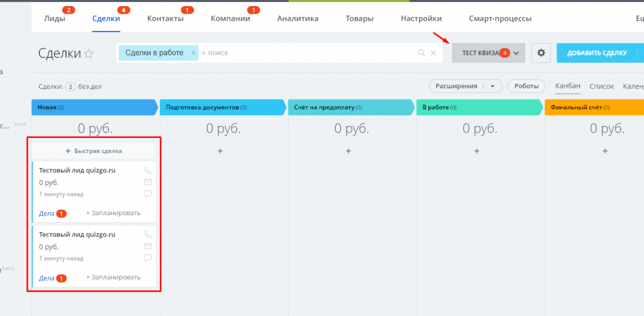Click the search input field
Image resolution: width=644 pixels, height=316 pixels.
point(308,53)
